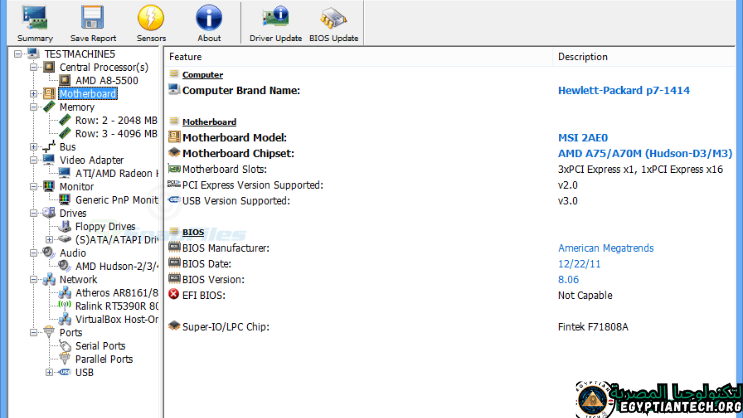743x418 pixels.
Task: Open the Sensors lightning icon
Action: click(x=150, y=22)
